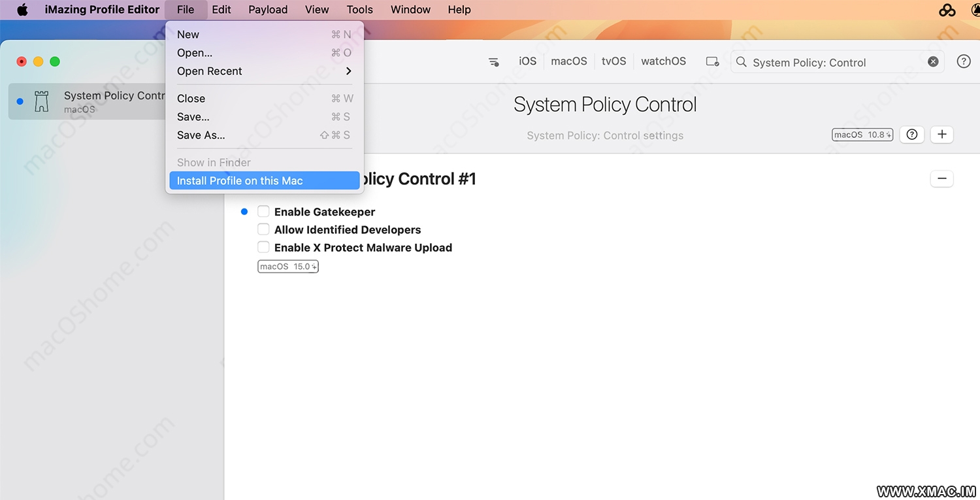Add another System Policy Control payload
This screenshot has width=980, height=500.
point(941,135)
